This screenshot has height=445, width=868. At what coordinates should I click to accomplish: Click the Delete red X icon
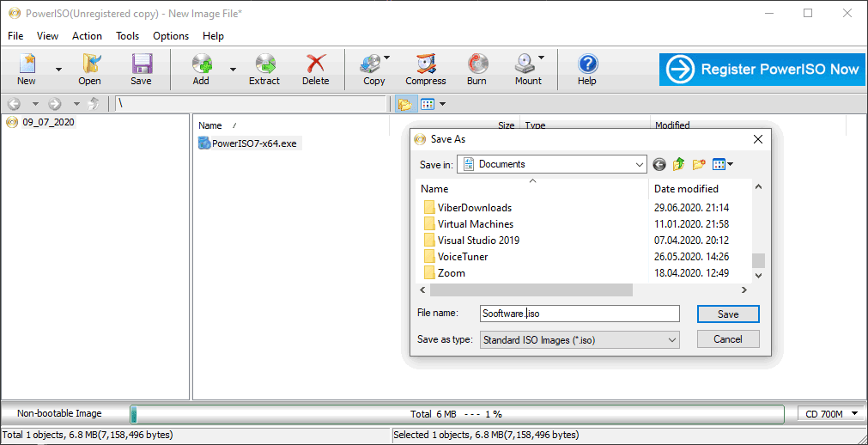click(316, 64)
